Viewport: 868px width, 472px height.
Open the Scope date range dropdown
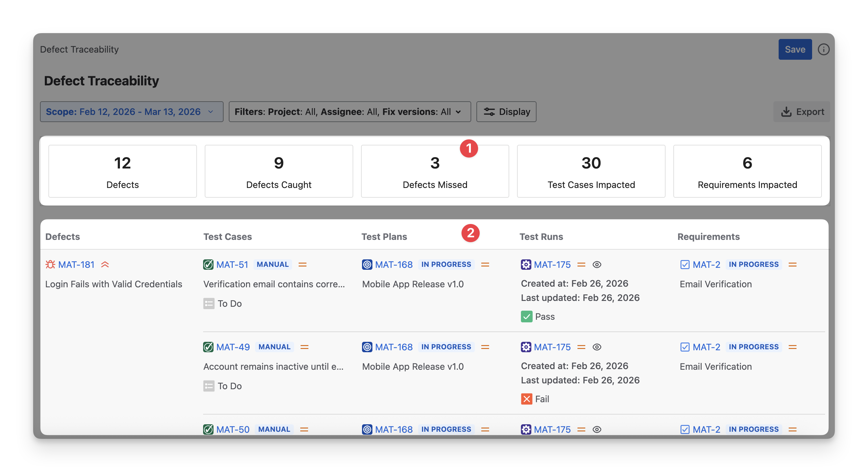point(131,112)
